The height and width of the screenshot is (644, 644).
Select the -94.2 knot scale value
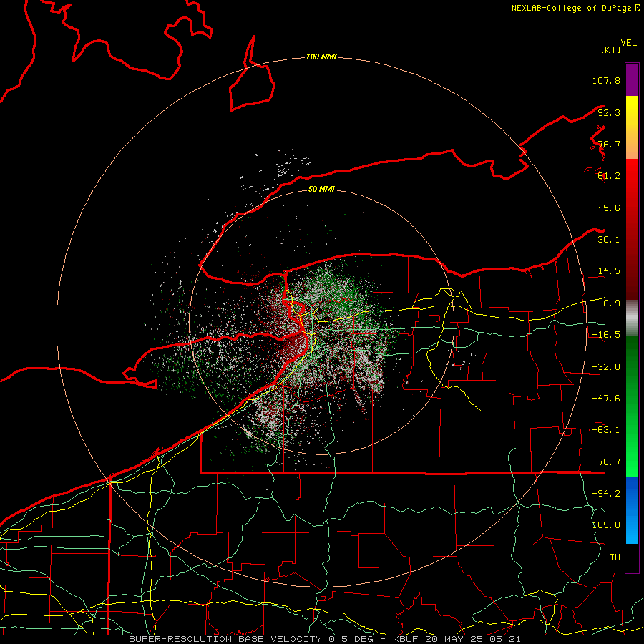(x=606, y=494)
